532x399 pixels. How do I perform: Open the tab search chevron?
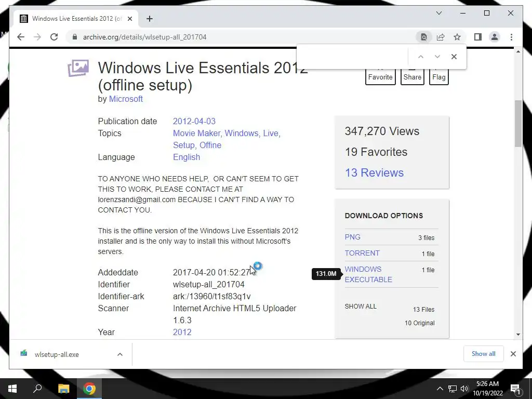point(438,13)
